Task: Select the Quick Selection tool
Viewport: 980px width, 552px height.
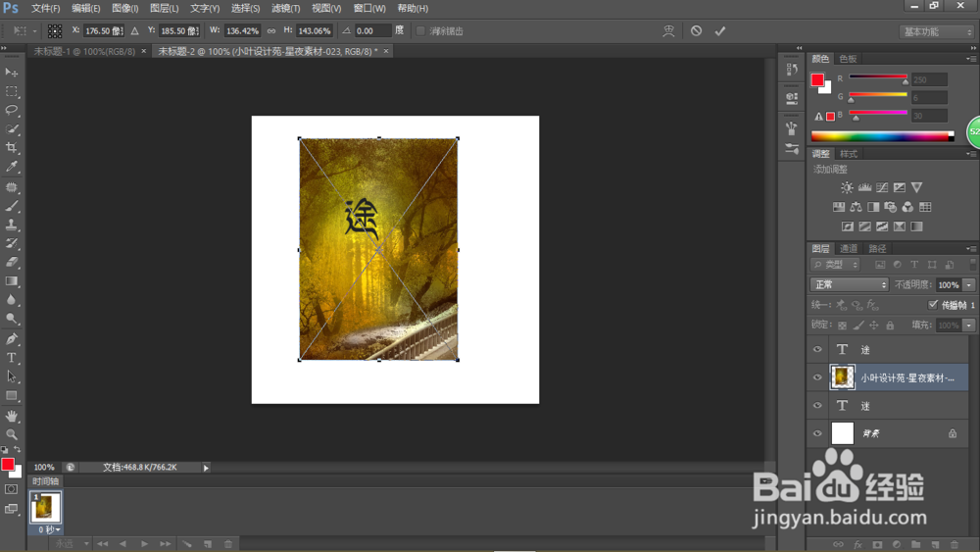Action: coord(11,128)
